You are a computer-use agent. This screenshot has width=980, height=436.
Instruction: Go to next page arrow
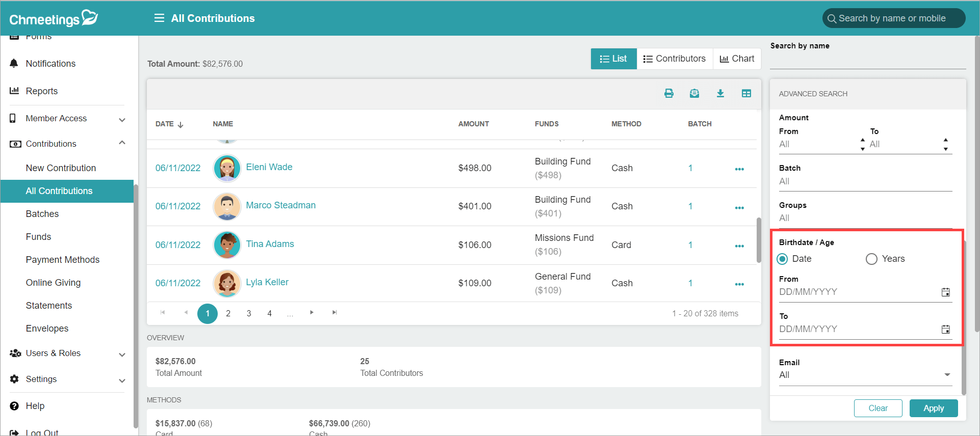(x=312, y=312)
